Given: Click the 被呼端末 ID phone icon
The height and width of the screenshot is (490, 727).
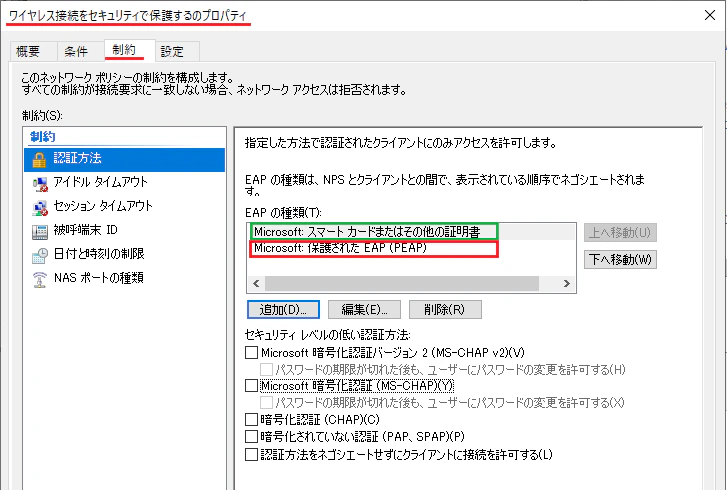Looking at the screenshot, I should point(40,231).
